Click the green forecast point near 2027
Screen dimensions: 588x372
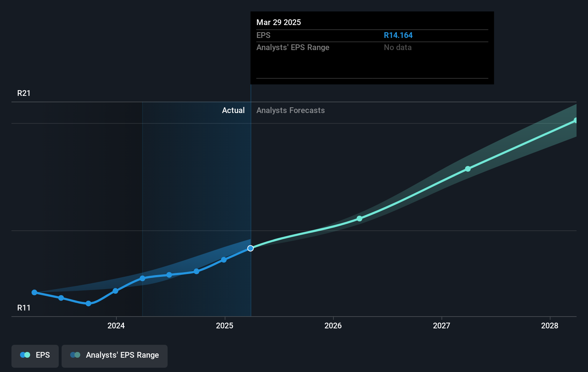click(468, 169)
